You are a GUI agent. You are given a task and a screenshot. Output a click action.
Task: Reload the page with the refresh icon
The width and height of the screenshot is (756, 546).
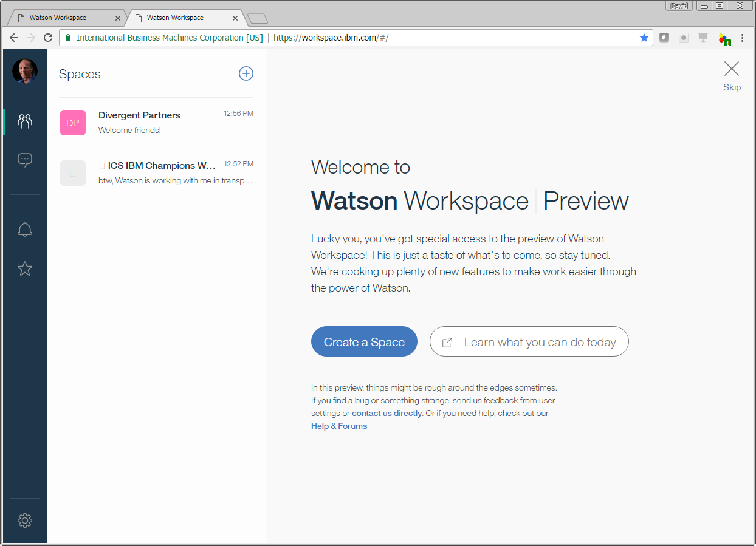coord(48,38)
